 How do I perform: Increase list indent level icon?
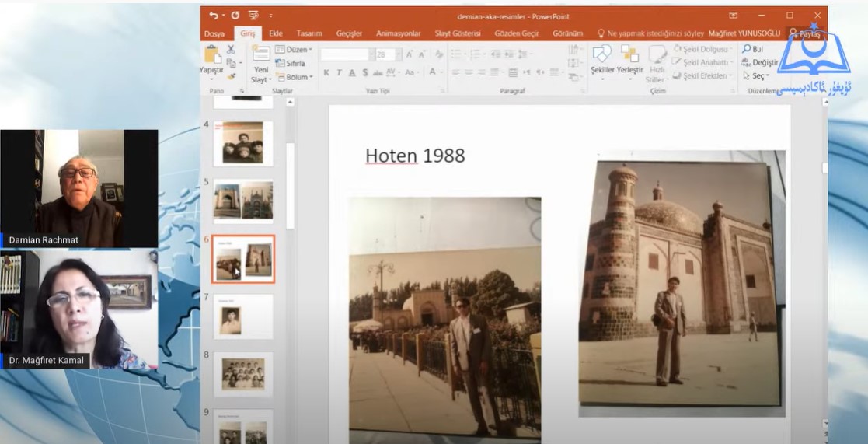pyautogui.click(x=508, y=54)
